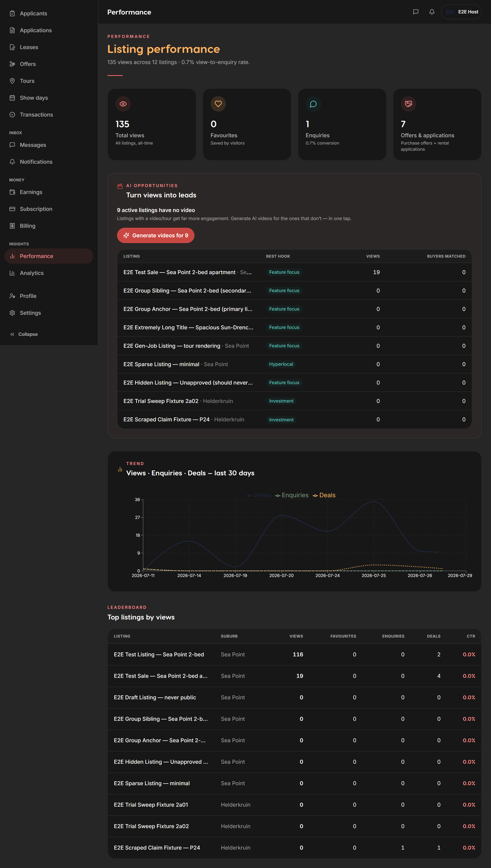
Task: Click the Applicants clipboard icon in sidebar
Action: 12,13
